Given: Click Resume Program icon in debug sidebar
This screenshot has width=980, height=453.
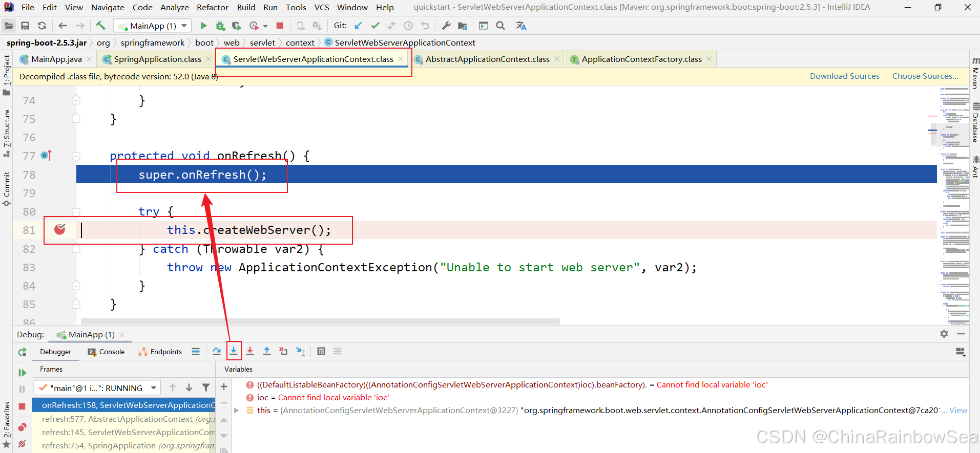Looking at the screenshot, I should [x=22, y=373].
